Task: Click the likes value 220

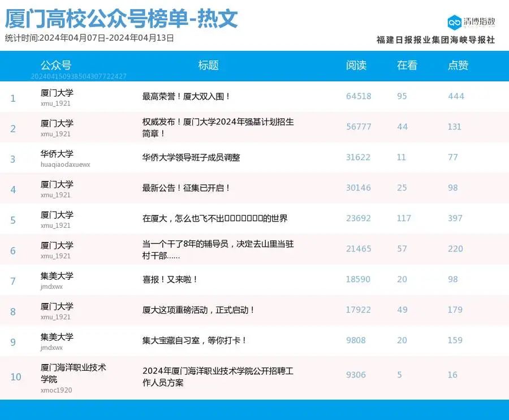Action: (x=455, y=249)
